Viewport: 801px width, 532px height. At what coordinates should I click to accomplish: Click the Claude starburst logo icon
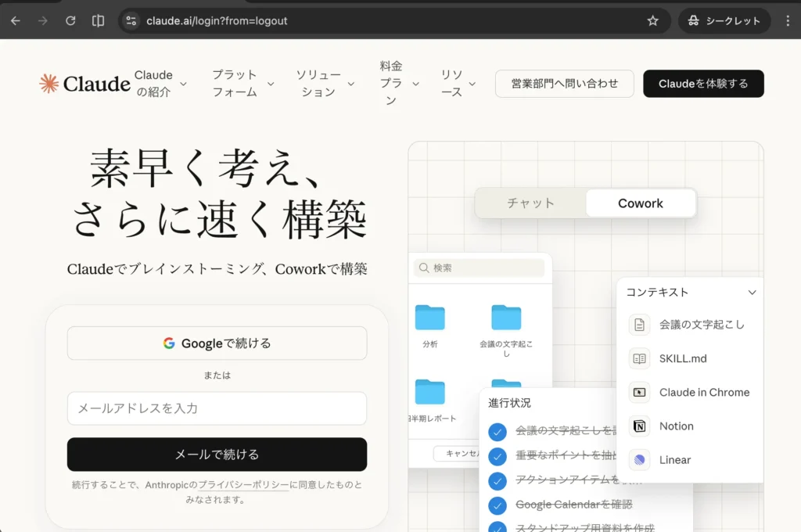click(48, 83)
